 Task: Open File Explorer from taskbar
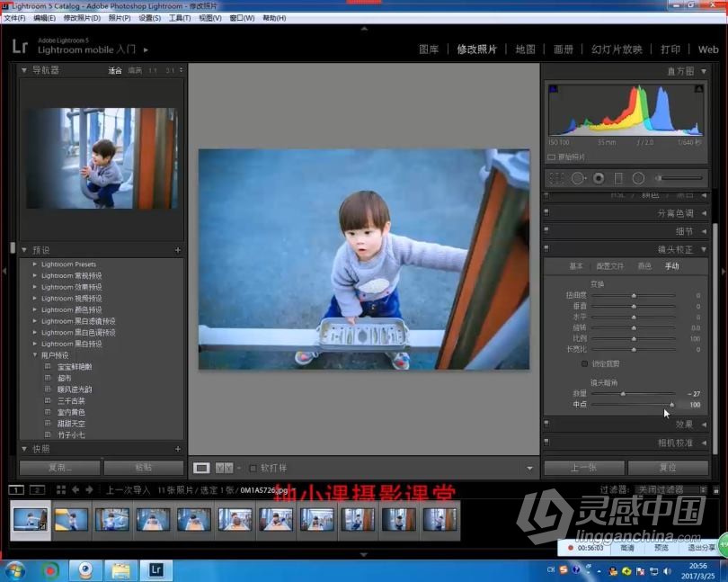(120, 570)
